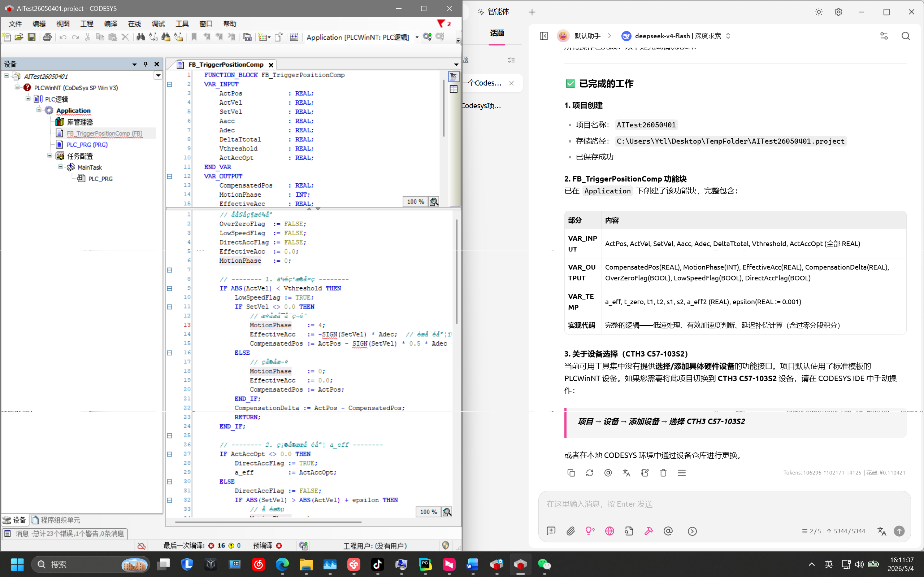924x577 pixels.
Task: Click the message input field
Action: [x=724, y=504]
